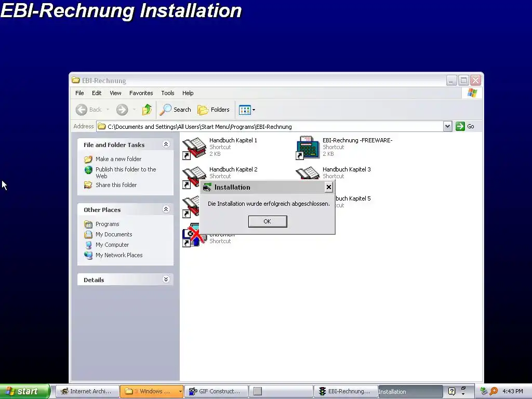Click the My Computer icon in sidebar

point(88,245)
